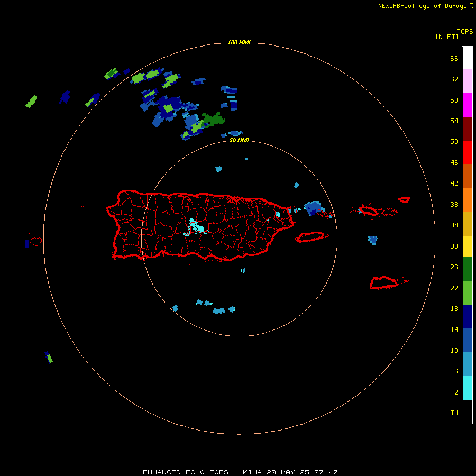
Task: Click the navy 14-18 kft legend swatch
Action: pos(467,317)
